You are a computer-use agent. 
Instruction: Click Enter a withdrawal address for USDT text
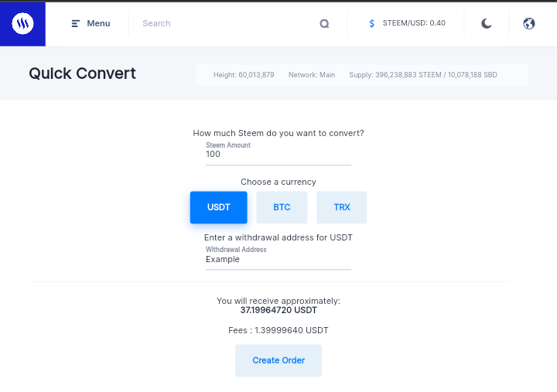(278, 237)
